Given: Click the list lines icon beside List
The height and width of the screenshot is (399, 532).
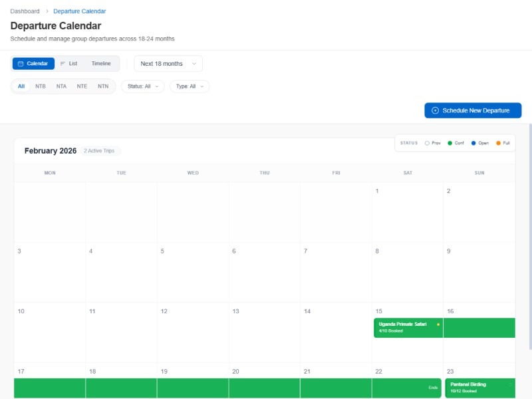Looking at the screenshot, I should click(63, 64).
